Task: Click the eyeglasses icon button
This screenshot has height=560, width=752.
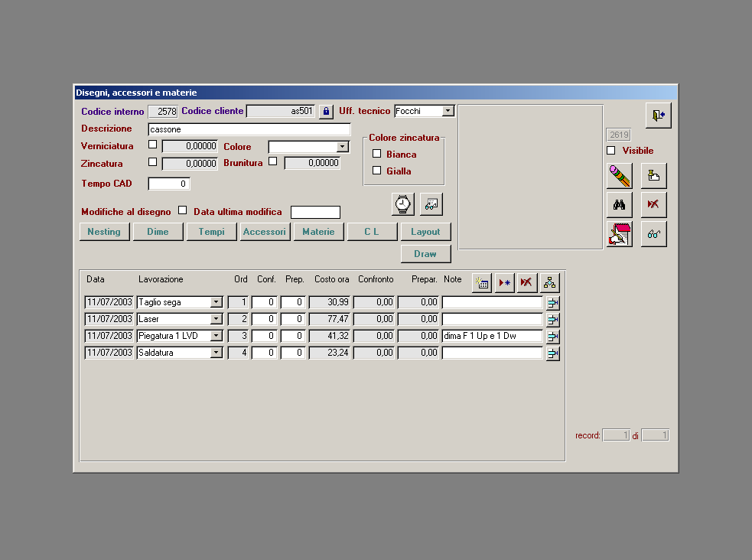Action: [x=653, y=234]
